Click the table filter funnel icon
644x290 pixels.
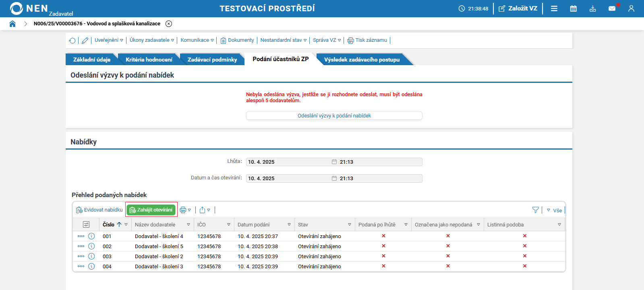536,210
